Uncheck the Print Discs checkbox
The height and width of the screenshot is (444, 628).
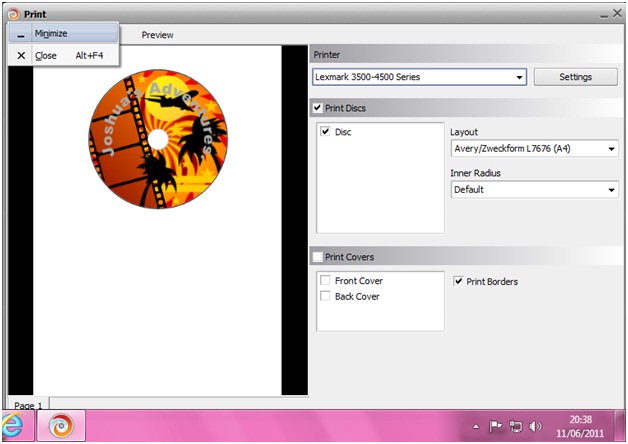318,108
